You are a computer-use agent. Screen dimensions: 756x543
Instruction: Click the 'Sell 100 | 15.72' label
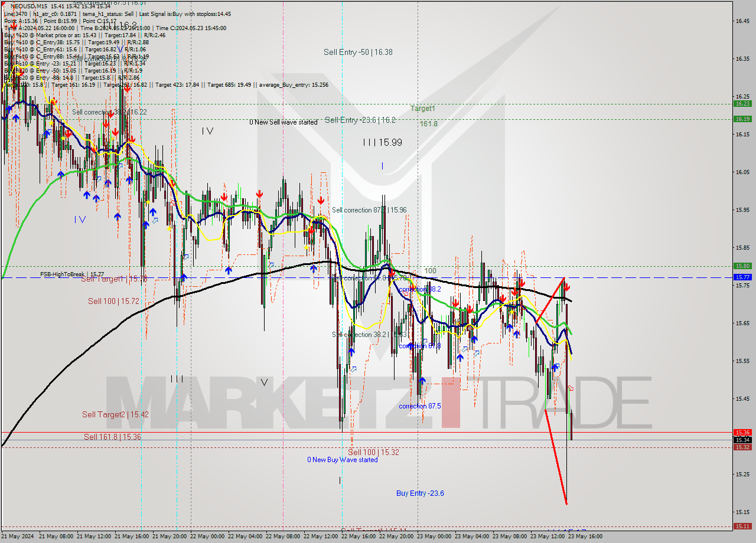coord(113,301)
